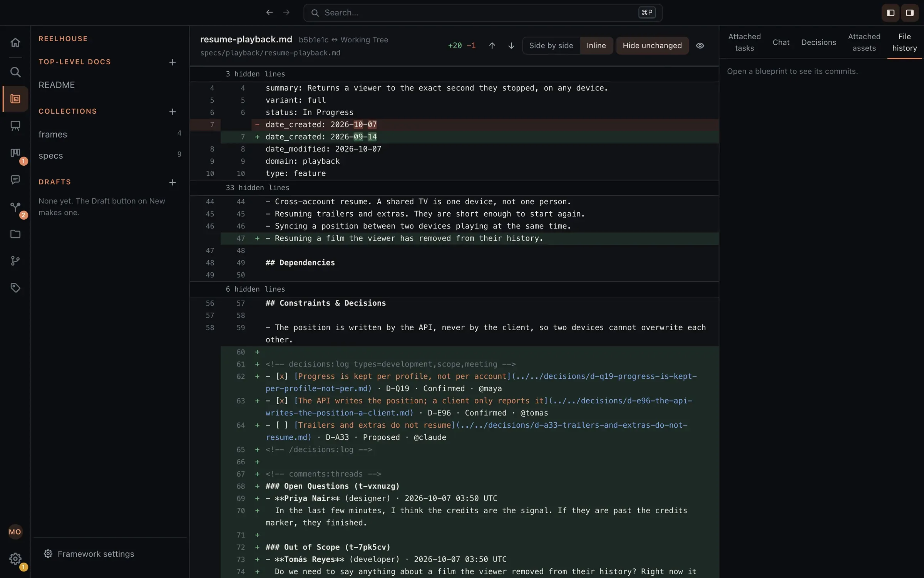Expand the 33 hidden lines row
The height and width of the screenshot is (578, 924).
pyautogui.click(x=454, y=188)
